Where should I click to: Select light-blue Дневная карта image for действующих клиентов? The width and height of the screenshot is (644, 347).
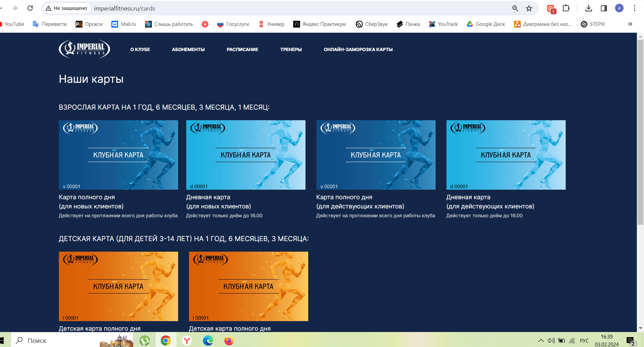pyautogui.click(x=506, y=155)
